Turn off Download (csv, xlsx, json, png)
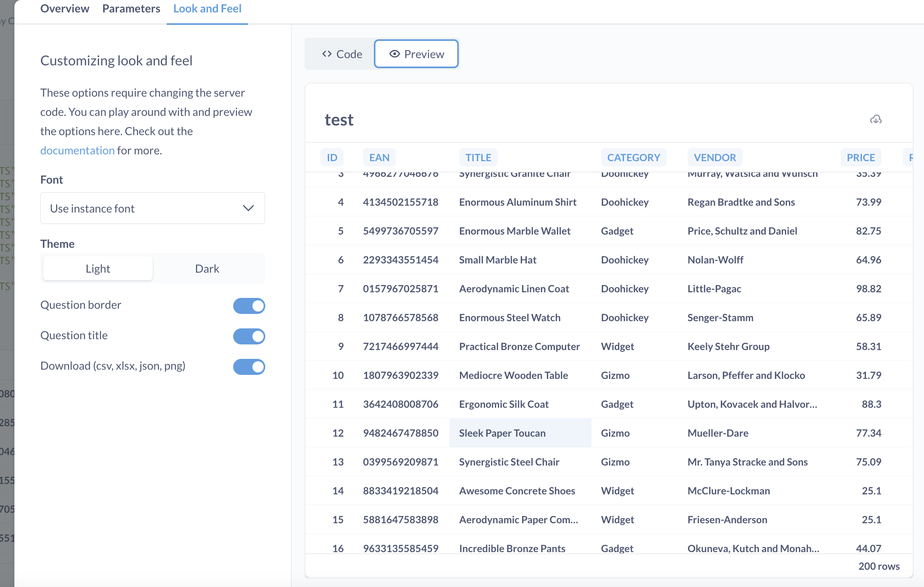This screenshot has width=924, height=587. pyautogui.click(x=249, y=366)
